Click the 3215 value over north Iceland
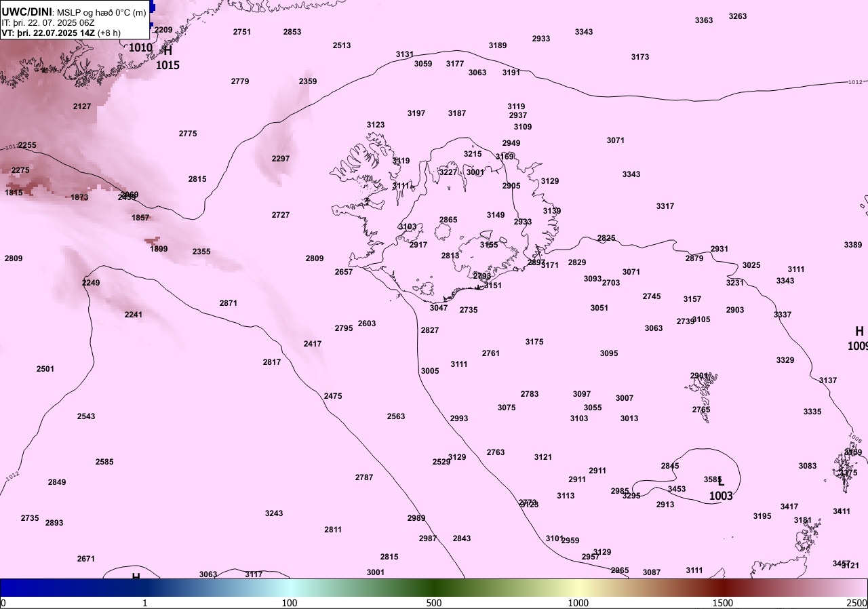The image size is (868, 609). [x=473, y=154]
